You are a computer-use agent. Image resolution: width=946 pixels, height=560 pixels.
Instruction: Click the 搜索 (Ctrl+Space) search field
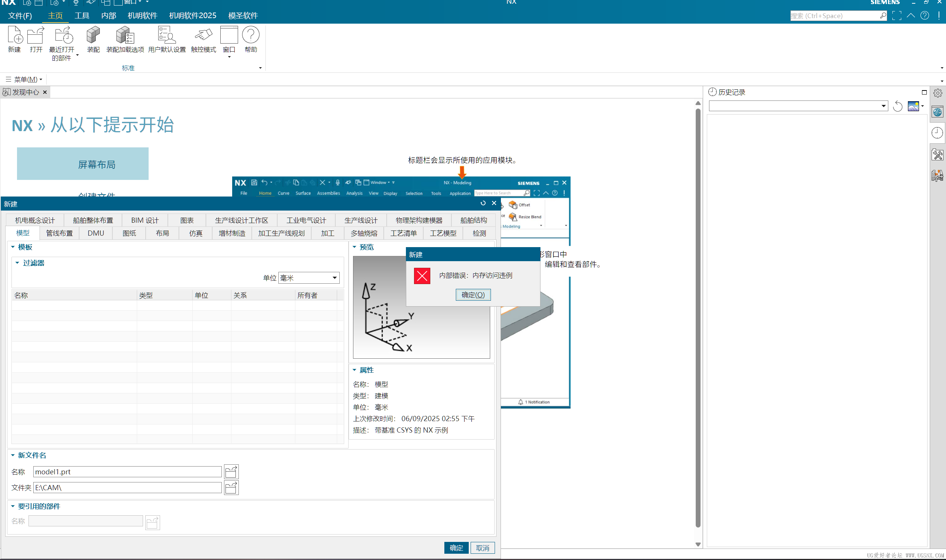click(835, 16)
